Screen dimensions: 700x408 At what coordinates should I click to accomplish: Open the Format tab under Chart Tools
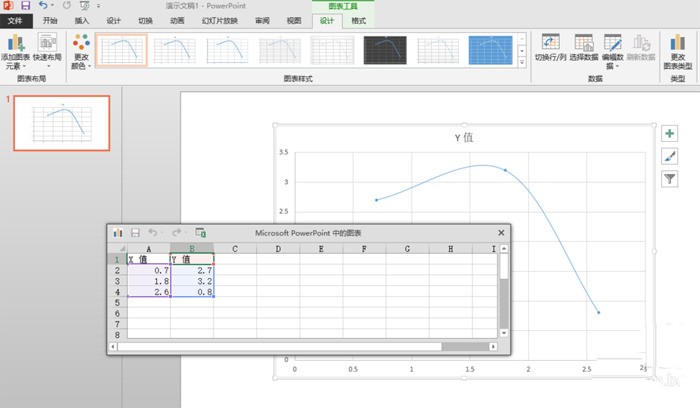(x=358, y=21)
